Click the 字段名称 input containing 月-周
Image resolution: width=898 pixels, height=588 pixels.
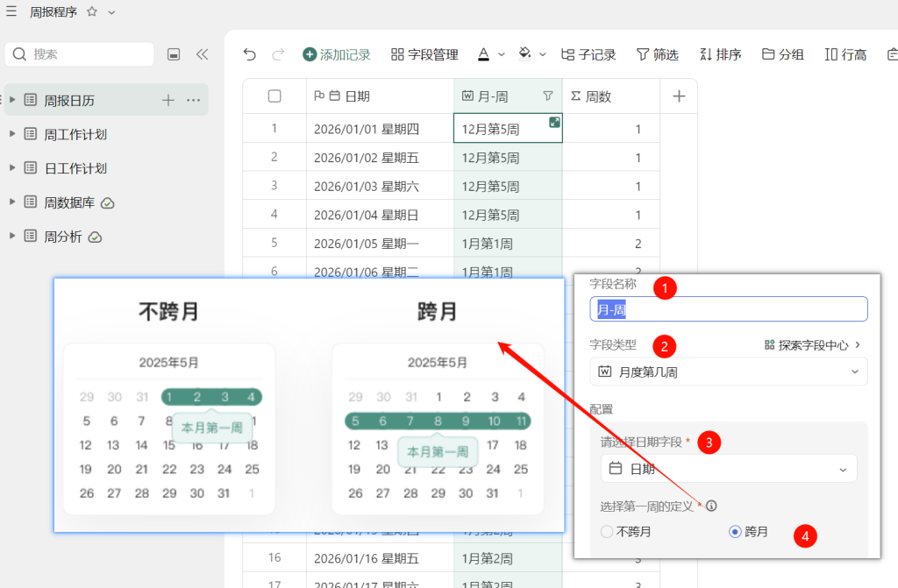click(729, 309)
